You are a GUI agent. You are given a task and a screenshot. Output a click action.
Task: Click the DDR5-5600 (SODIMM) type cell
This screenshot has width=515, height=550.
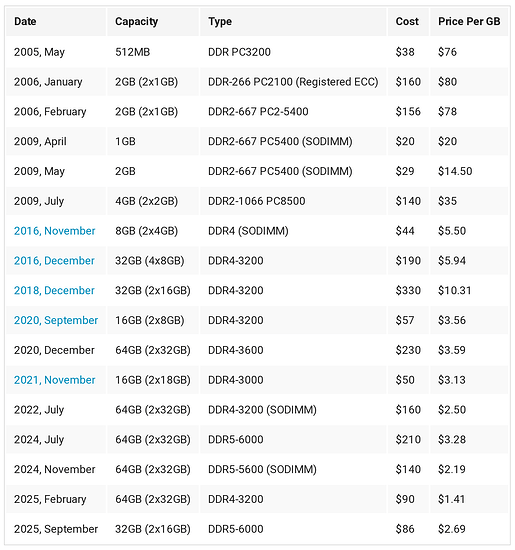click(293, 469)
